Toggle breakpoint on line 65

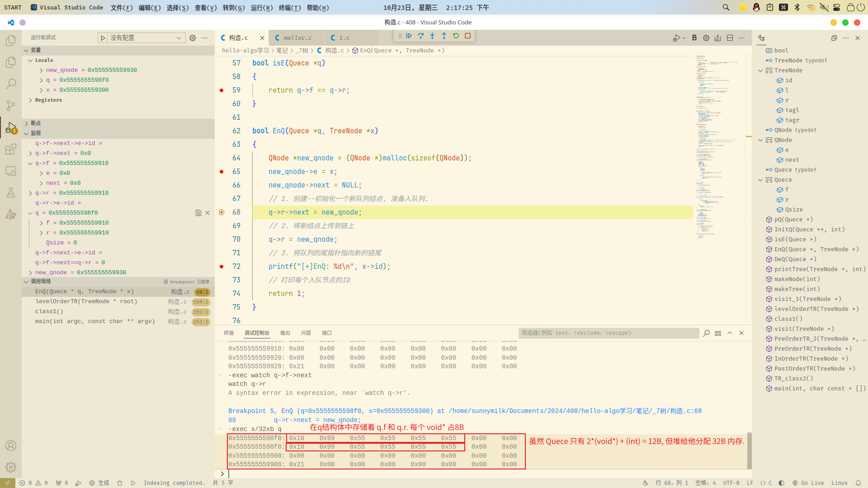222,172
